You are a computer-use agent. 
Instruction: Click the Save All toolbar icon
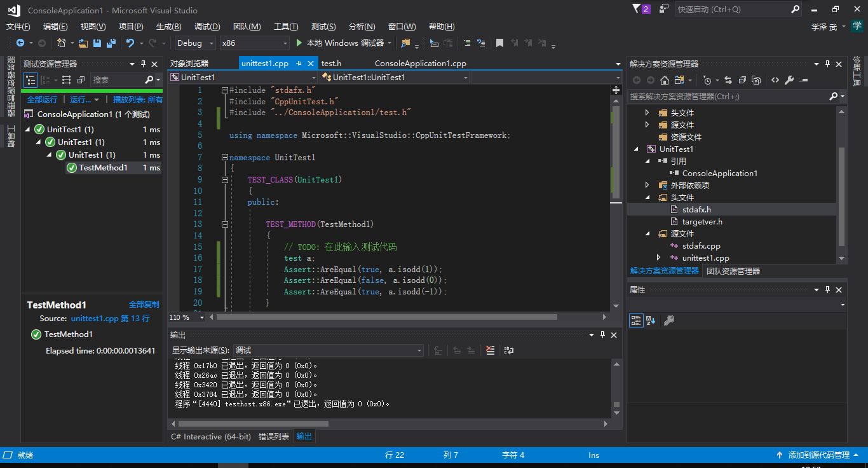111,43
